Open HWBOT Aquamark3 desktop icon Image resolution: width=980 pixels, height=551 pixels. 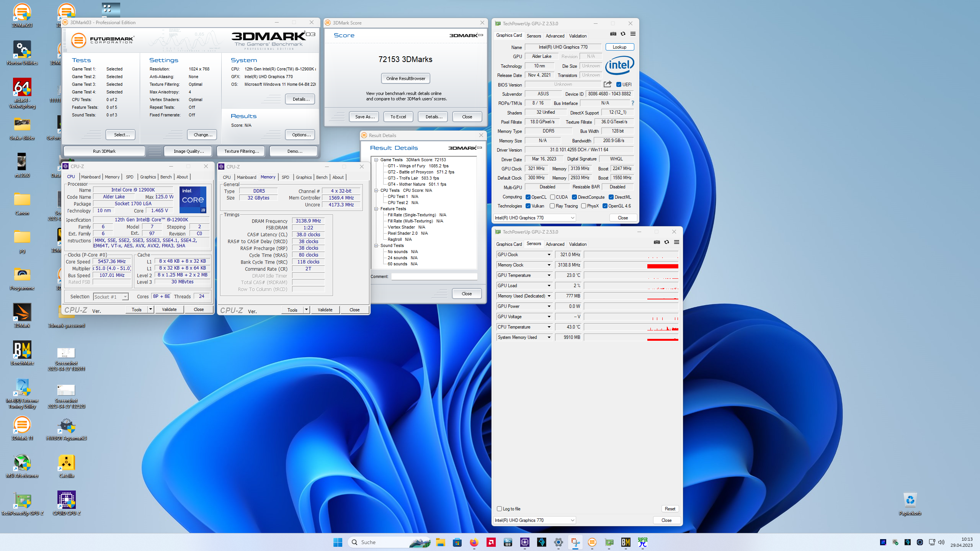(x=67, y=428)
